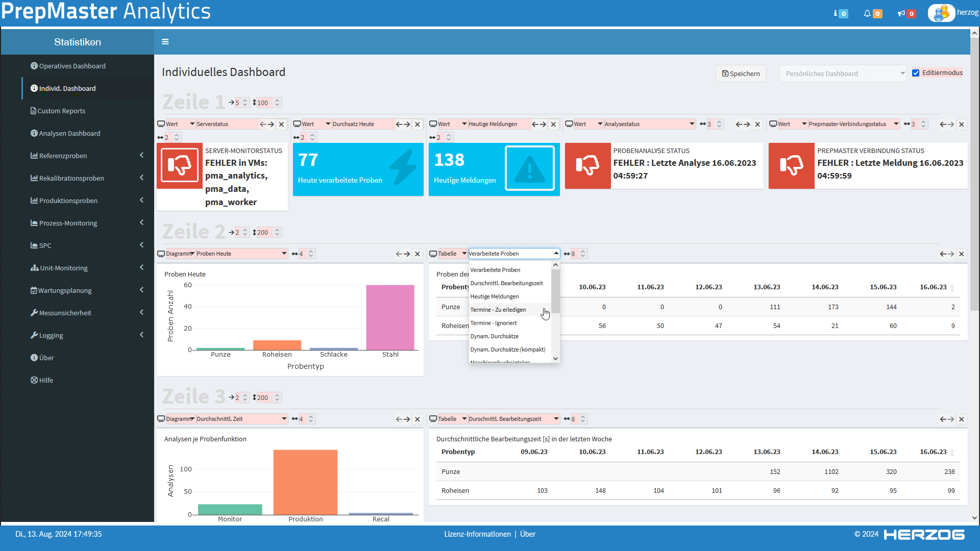
Task: Remove the Proben Heute diagram with X
Action: tap(418, 254)
